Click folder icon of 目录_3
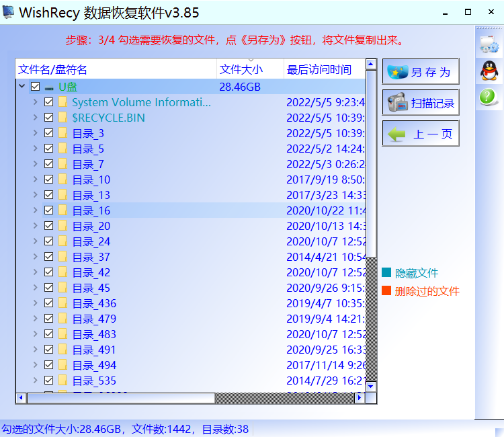 [62, 133]
